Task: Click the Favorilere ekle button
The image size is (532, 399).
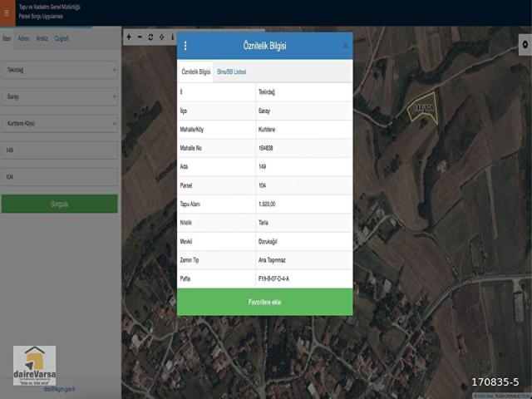Action: (264, 302)
